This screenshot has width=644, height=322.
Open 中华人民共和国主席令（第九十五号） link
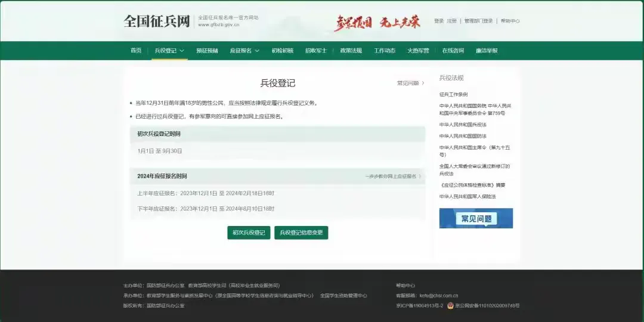click(x=475, y=151)
